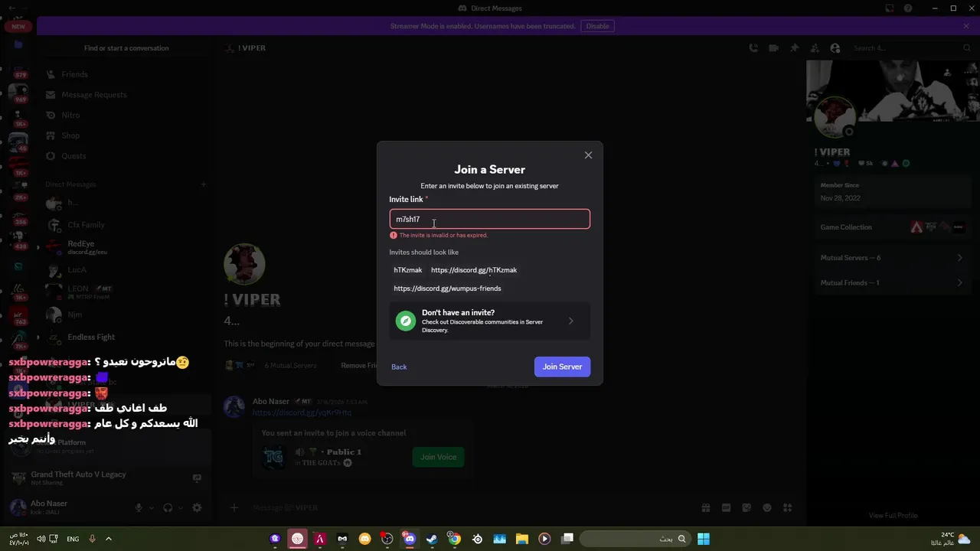Viewport: 980px width, 551px height.
Task: Open the SteelSeries app from the taskbar
Action: 477,539
